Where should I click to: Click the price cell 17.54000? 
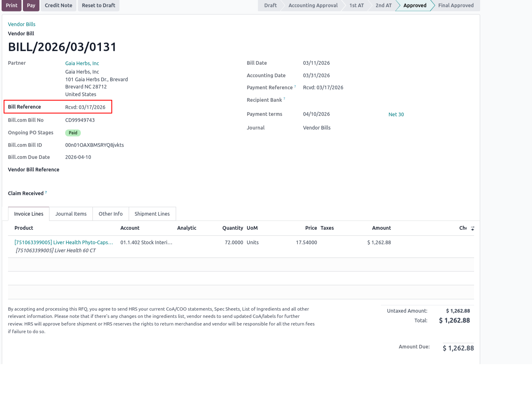point(306,242)
